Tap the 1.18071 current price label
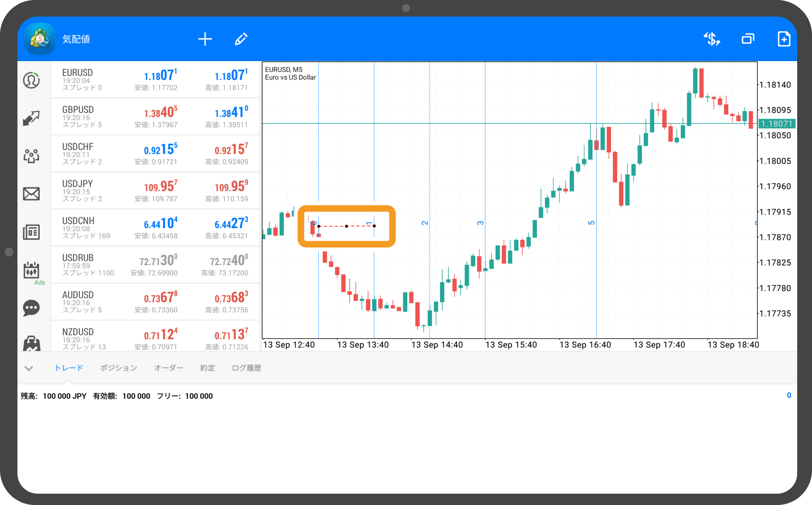 tap(776, 124)
